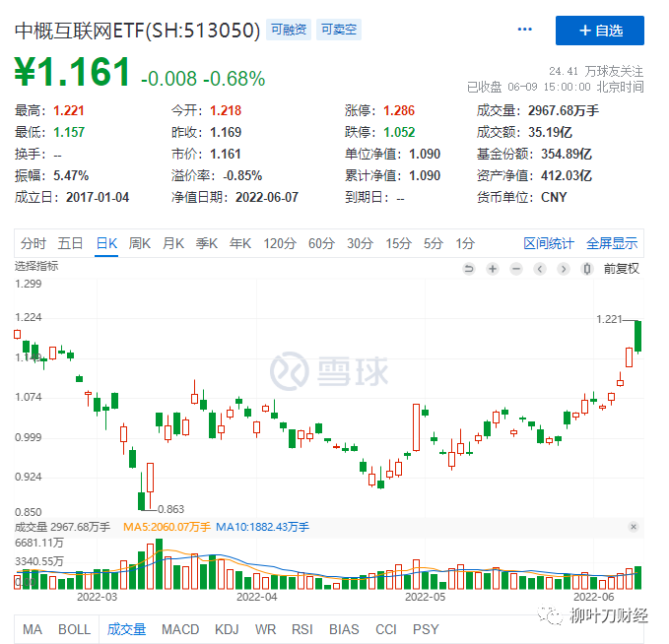This screenshot has height=644, width=669.
Task: Switch to the 5分 interval
Action: (x=434, y=243)
